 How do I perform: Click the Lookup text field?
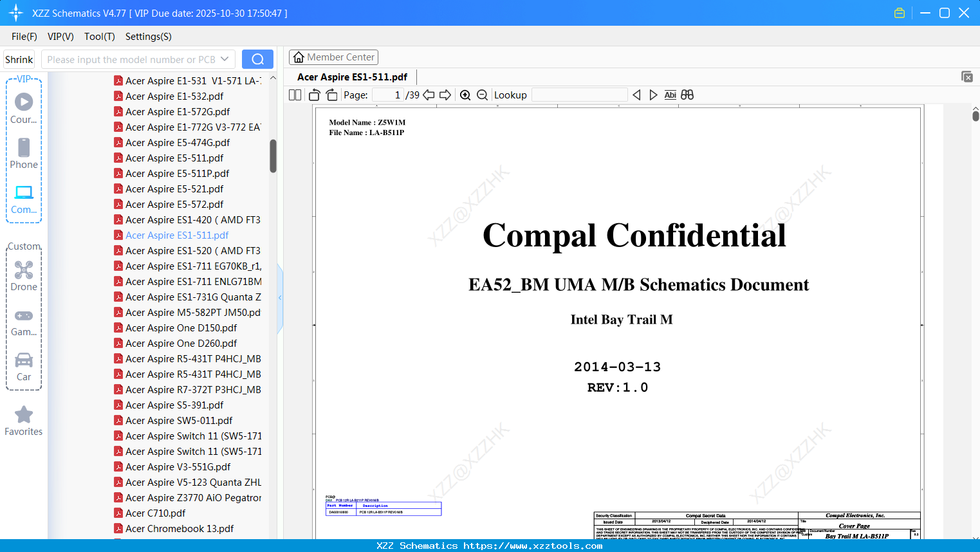coord(580,95)
